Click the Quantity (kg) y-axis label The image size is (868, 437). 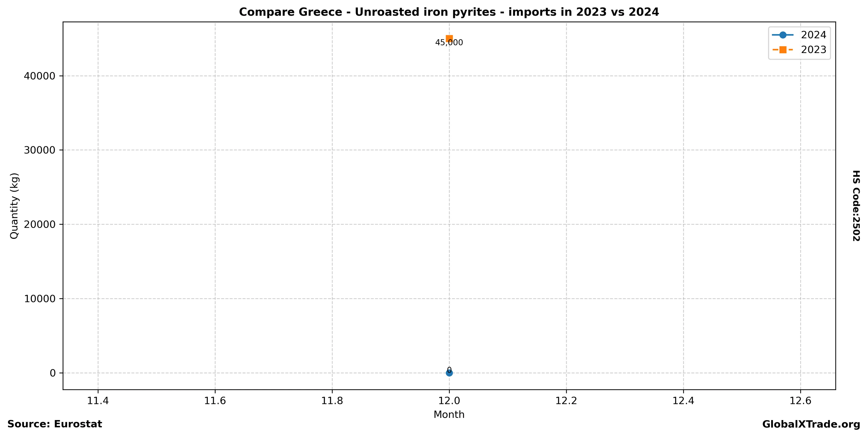[x=14, y=206]
